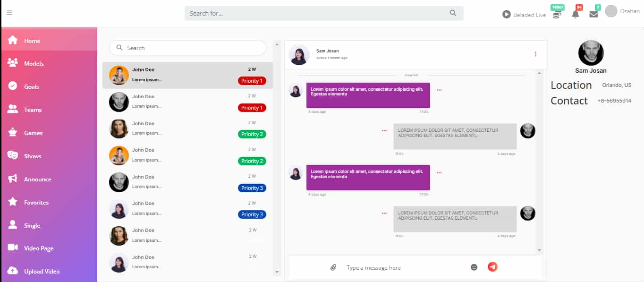Click the hamburger menu icon
The image size is (644, 282).
point(9,13)
